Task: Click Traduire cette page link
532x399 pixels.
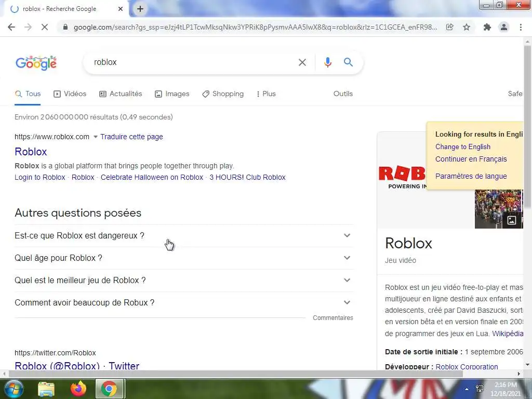Action: point(131,137)
